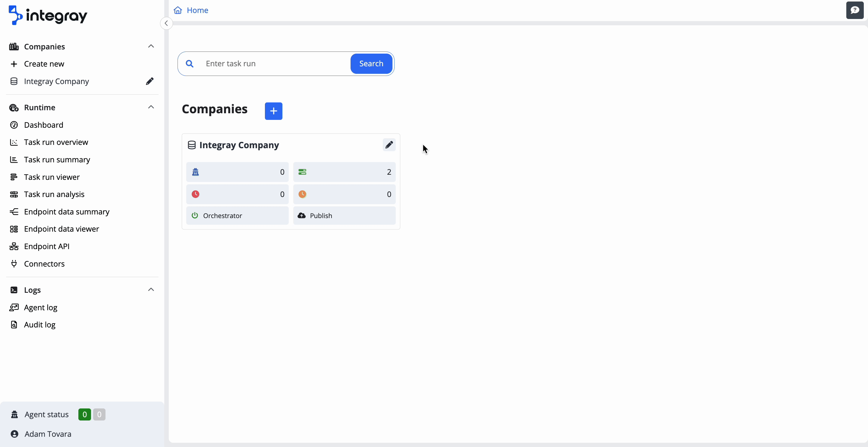Click the blue plus button beside Companies
This screenshot has width=868, height=447.
click(273, 111)
